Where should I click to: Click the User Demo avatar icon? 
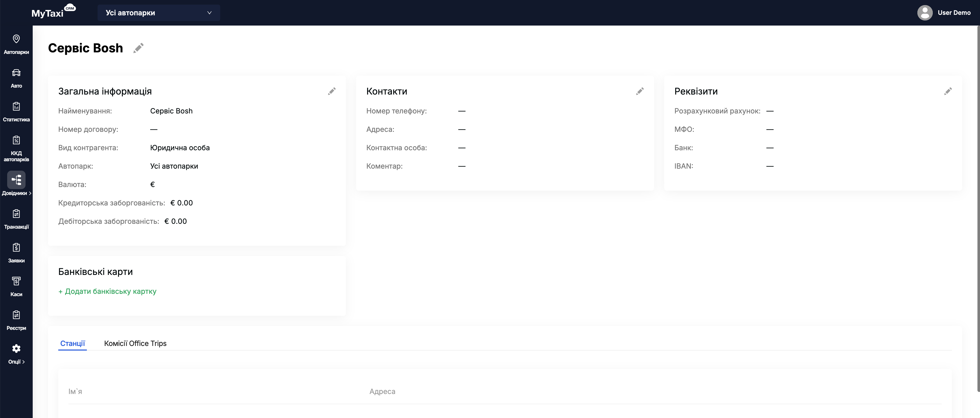point(925,13)
